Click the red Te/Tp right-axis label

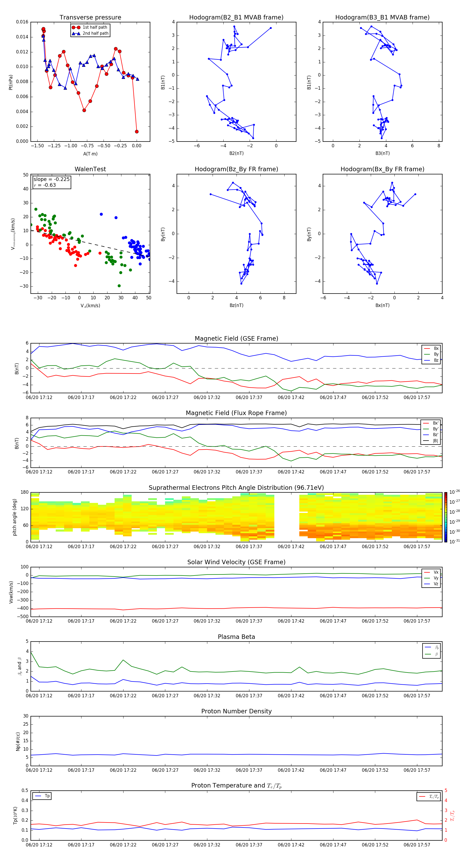click(x=453, y=815)
